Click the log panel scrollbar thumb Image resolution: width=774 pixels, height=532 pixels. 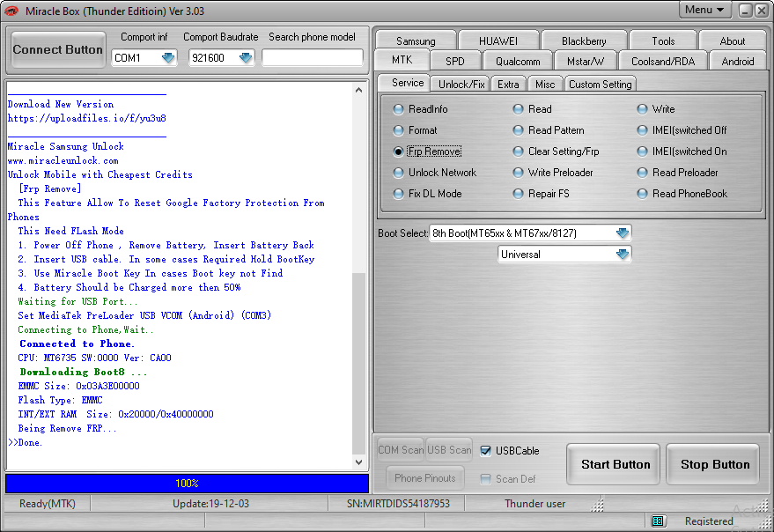(359, 364)
